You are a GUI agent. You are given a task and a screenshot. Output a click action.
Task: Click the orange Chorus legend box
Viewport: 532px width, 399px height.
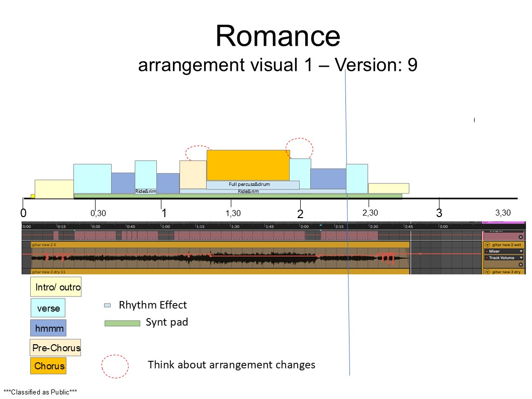[48, 366]
